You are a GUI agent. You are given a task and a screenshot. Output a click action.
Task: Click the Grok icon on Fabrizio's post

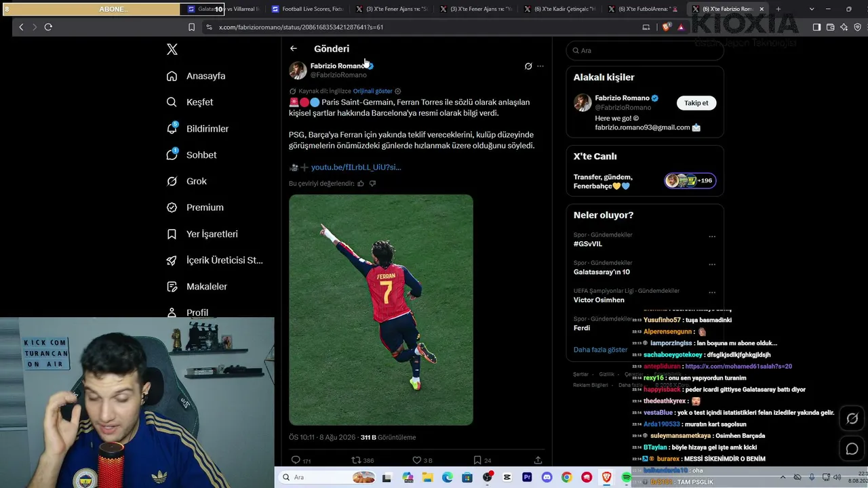pyautogui.click(x=528, y=66)
